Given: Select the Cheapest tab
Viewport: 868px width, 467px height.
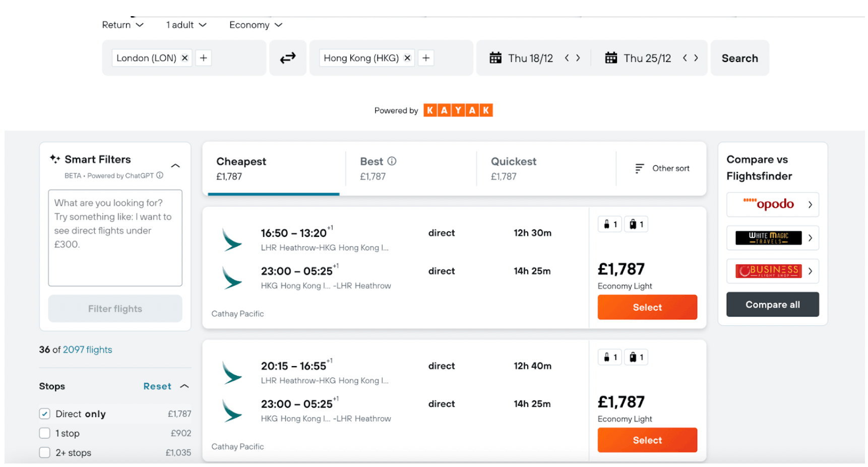Looking at the screenshot, I should tap(241, 161).
